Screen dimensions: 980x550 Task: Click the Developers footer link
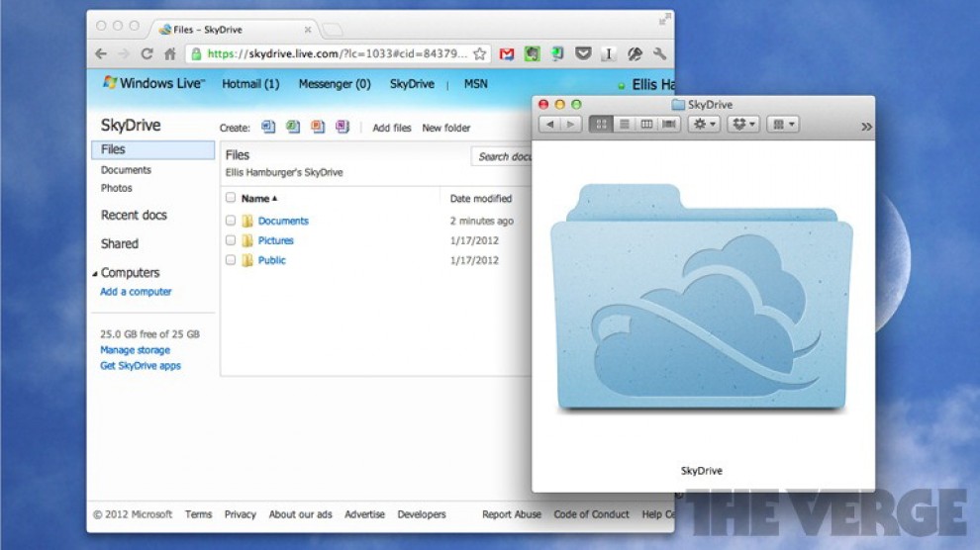click(422, 514)
